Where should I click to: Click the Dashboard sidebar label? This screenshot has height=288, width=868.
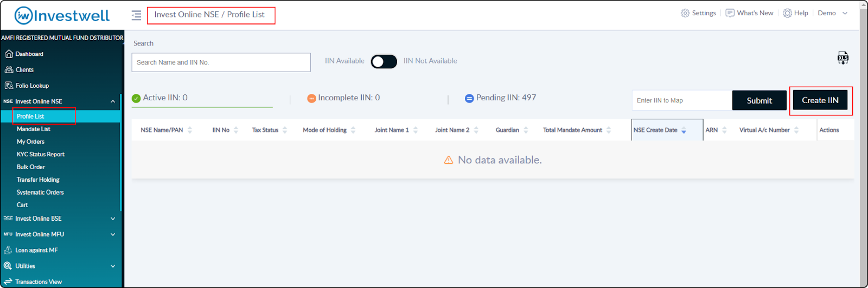tap(29, 54)
